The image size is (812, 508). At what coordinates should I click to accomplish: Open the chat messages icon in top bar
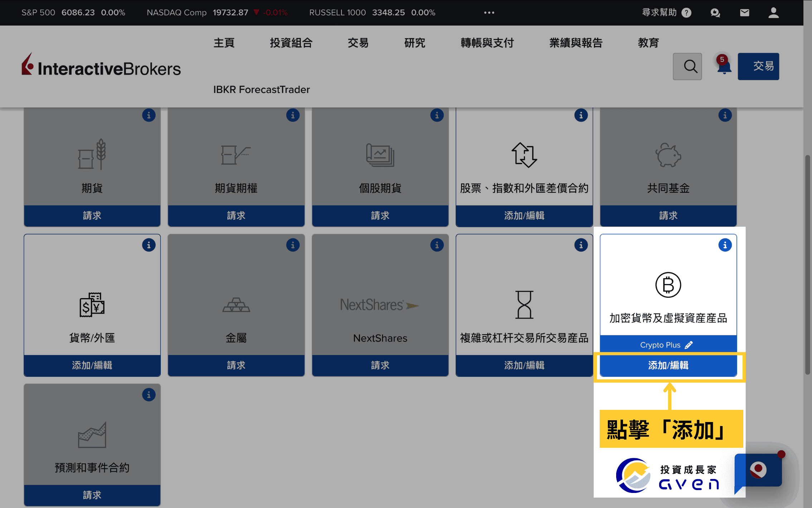click(x=715, y=13)
